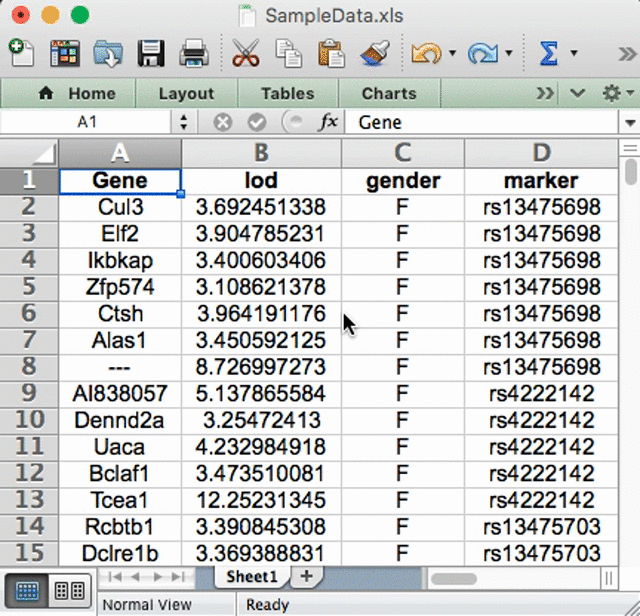
Task: Click the Redo arrow icon
Action: pos(483,53)
